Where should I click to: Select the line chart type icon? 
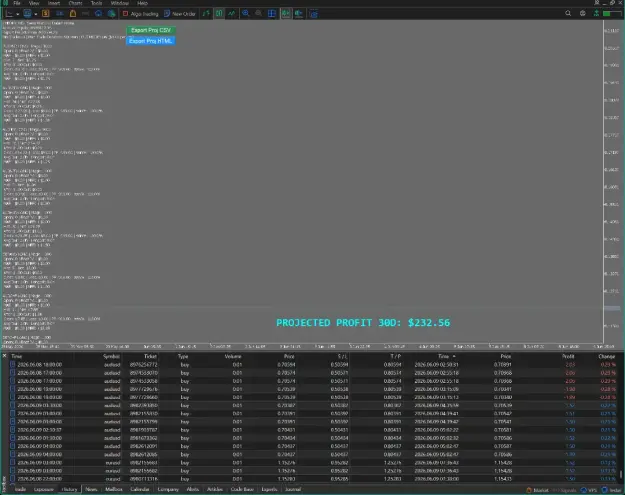coord(9,14)
